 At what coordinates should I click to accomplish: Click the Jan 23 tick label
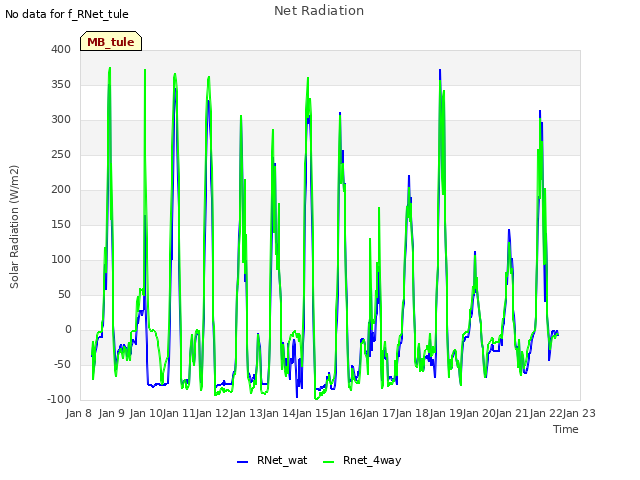[579, 413]
